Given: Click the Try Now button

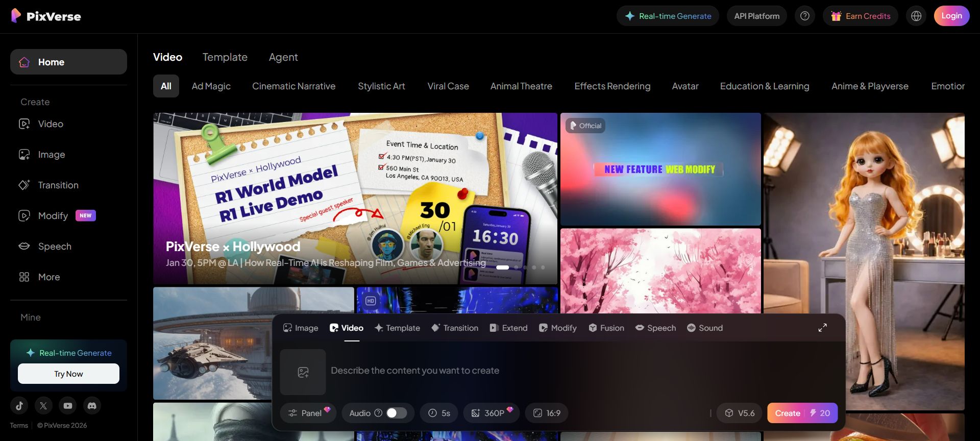Looking at the screenshot, I should (x=68, y=374).
